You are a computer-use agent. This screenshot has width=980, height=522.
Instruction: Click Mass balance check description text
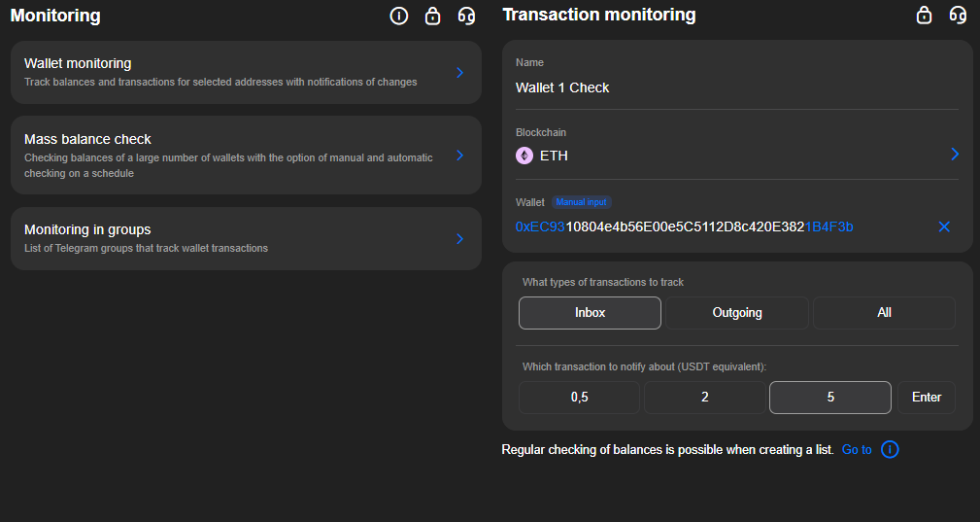[229, 165]
